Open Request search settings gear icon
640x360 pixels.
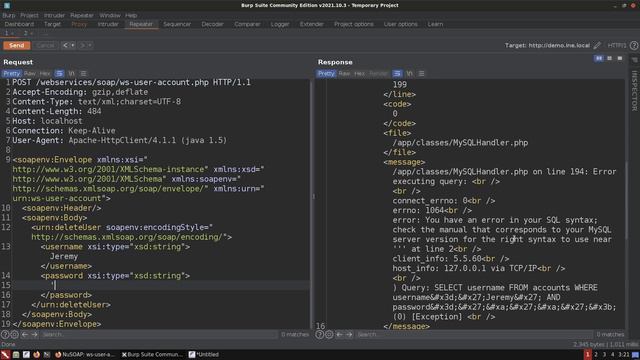(14, 335)
